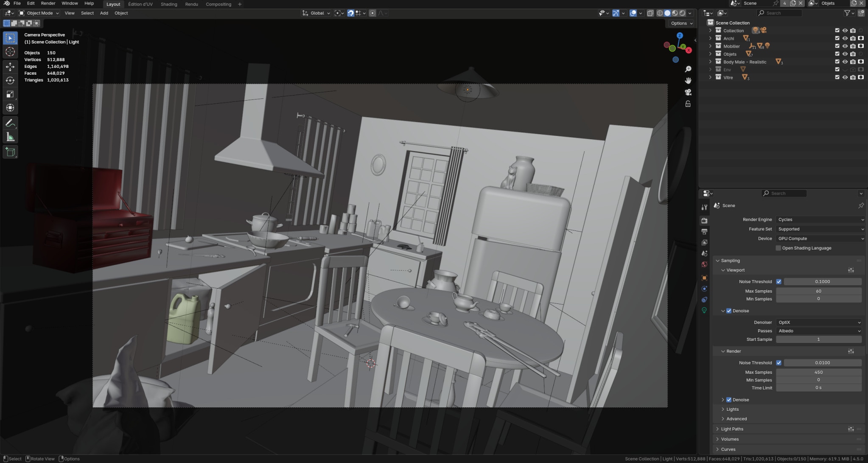
Task: Open Output properties printer tab
Action: click(x=704, y=232)
